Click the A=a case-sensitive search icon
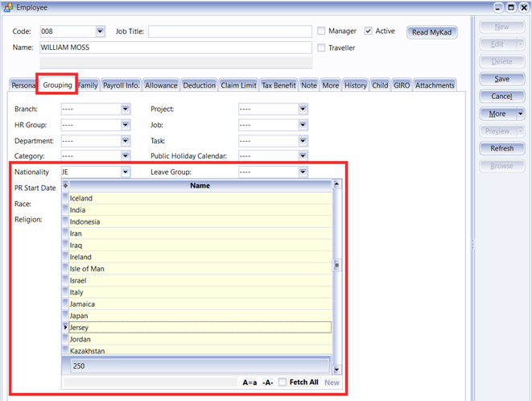This screenshot has width=532, height=401. pyautogui.click(x=250, y=382)
